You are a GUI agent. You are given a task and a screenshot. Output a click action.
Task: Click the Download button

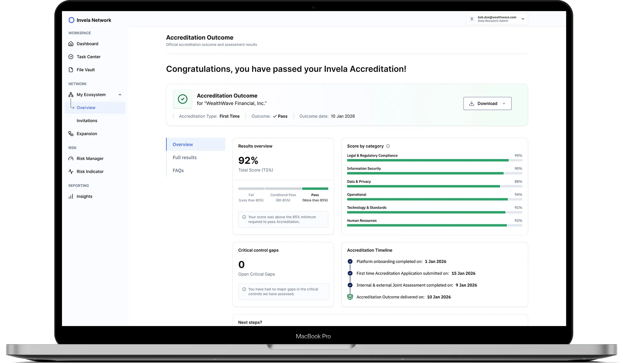[x=487, y=103]
